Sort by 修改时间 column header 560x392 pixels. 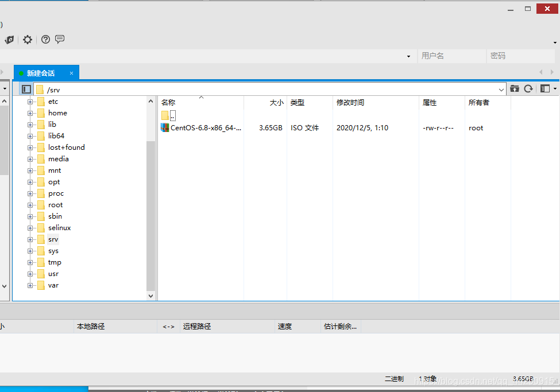pos(376,103)
